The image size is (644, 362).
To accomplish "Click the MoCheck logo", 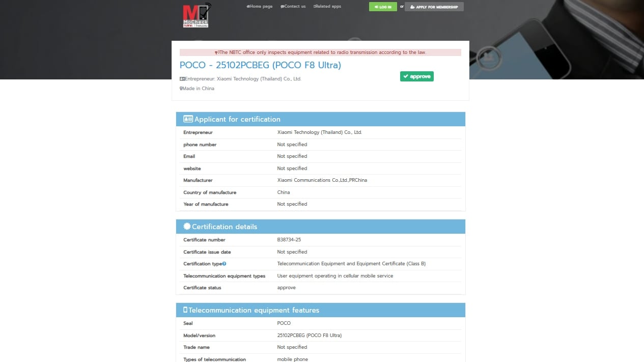I will tap(196, 15).
